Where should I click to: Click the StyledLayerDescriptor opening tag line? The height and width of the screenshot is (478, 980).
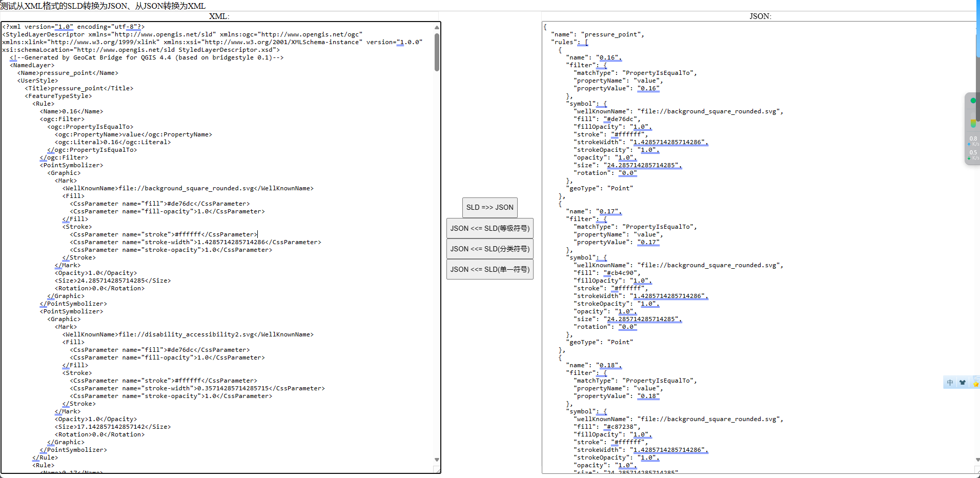pos(182,34)
